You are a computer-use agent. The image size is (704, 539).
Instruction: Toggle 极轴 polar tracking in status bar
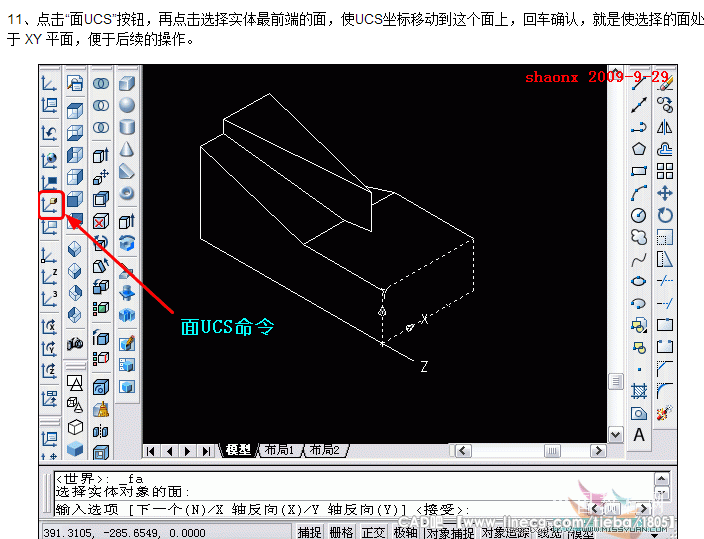click(x=405, y=533)
